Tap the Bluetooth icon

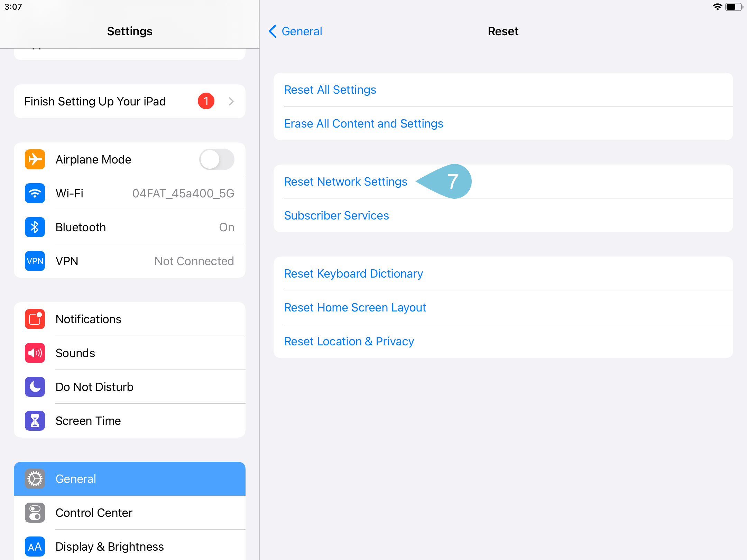(x=35, y=227)
